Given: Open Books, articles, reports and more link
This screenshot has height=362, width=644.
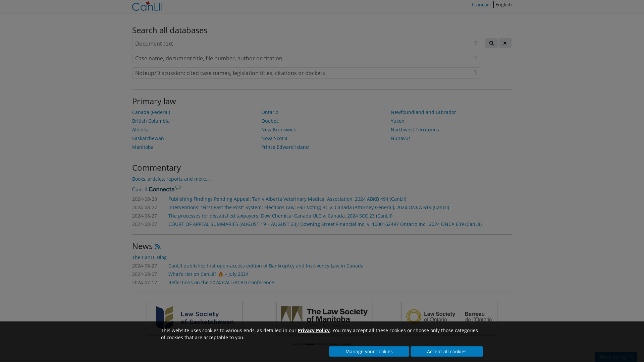Looking at the screenshot, I should [x=171, y=179].
